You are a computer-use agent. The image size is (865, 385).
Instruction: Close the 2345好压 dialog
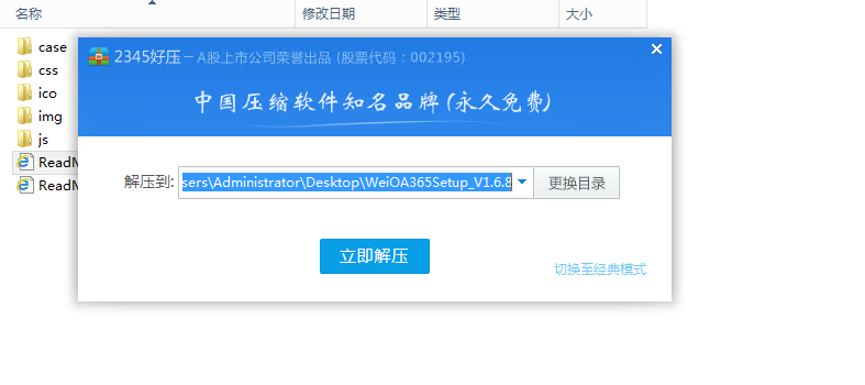coord(656,49)
